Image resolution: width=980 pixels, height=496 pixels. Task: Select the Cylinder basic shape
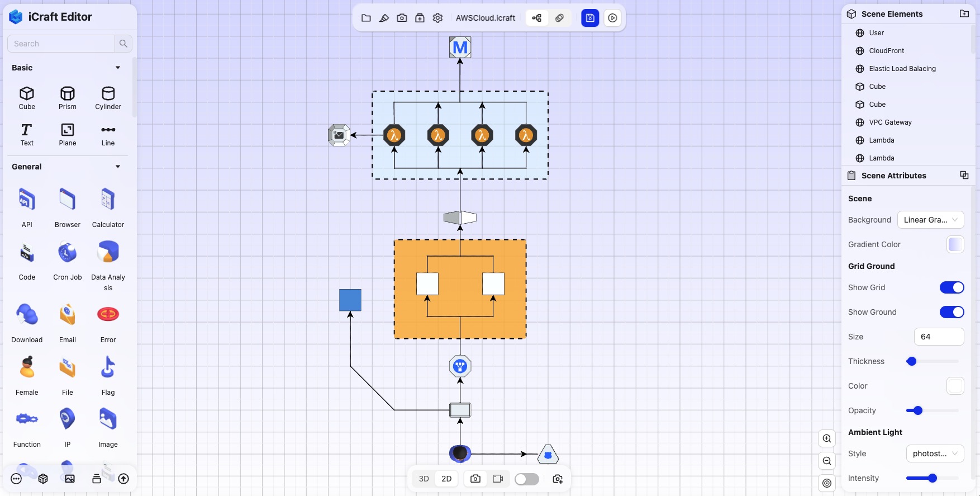tap(108, 98)
